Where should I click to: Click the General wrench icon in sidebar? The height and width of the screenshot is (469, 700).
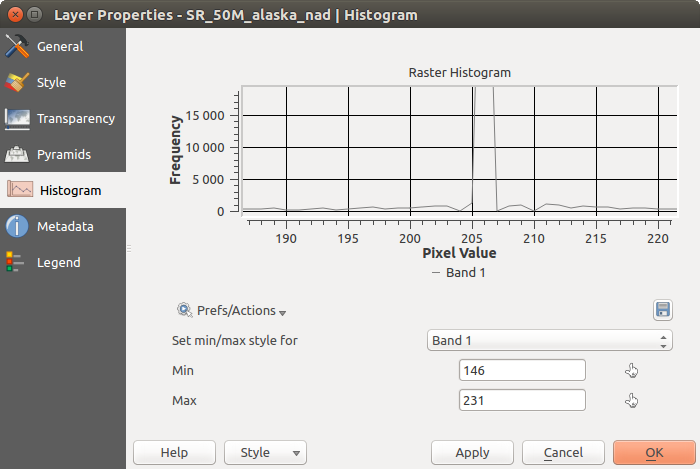18,47
